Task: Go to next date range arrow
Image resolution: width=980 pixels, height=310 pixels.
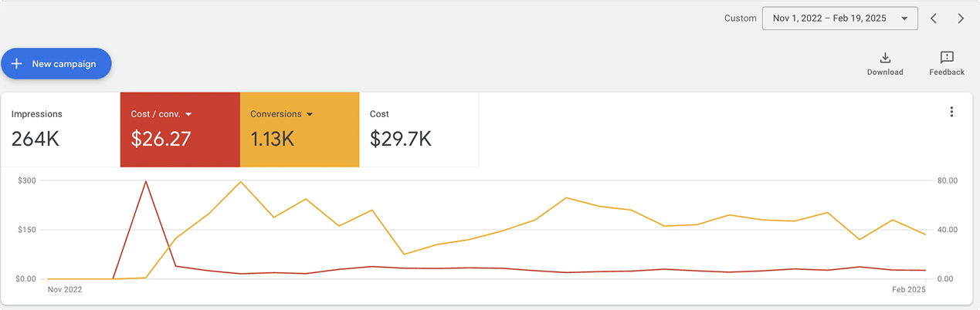Action: tap(961, 19)
